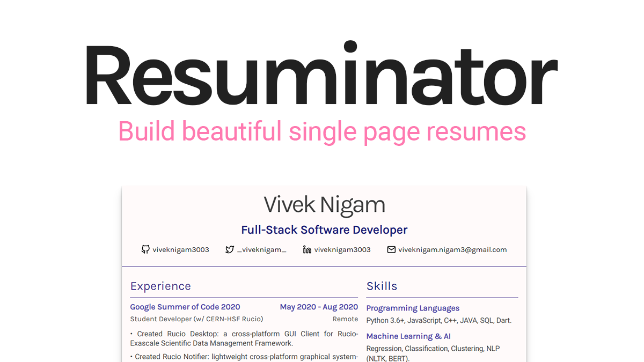Image resolution: width=644 pixels, height=362 pixels.
Task: Select the Full-Stack Software Developer subtitle
Action: 324,230
